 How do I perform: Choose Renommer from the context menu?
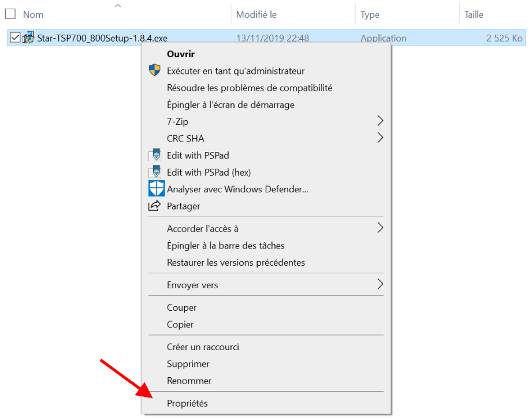click(189, 381)
